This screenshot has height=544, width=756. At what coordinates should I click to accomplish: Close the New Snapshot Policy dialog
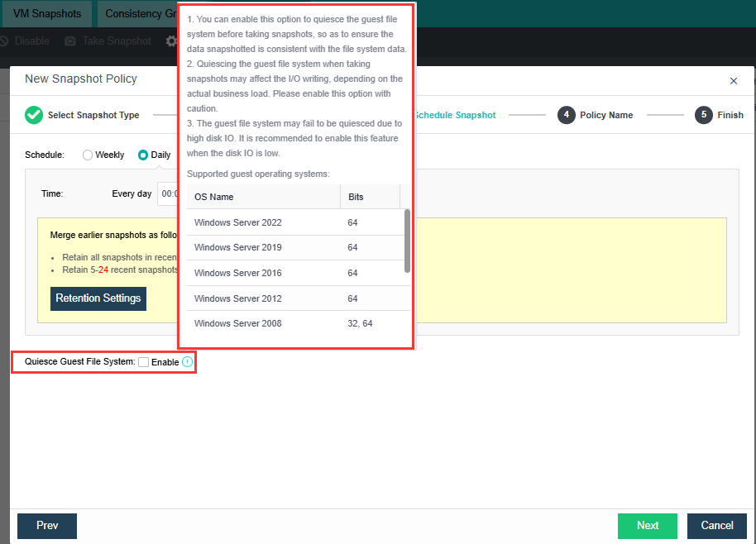[733, 81]
